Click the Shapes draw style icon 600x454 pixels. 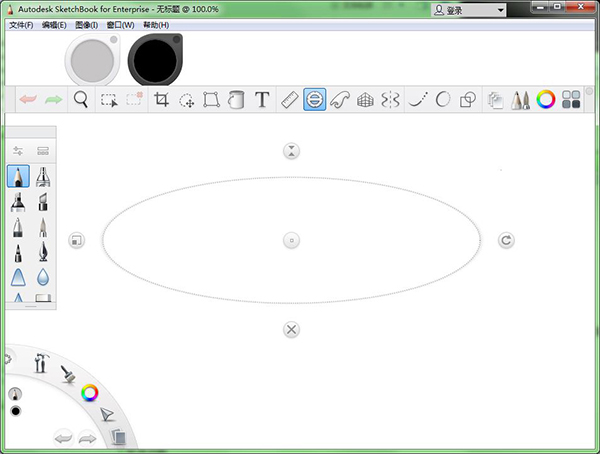pos(468,100)
